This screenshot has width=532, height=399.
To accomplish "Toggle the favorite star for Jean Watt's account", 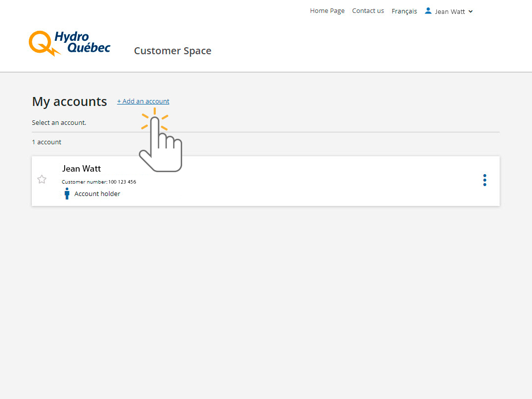I will click(x=42, y=180).
